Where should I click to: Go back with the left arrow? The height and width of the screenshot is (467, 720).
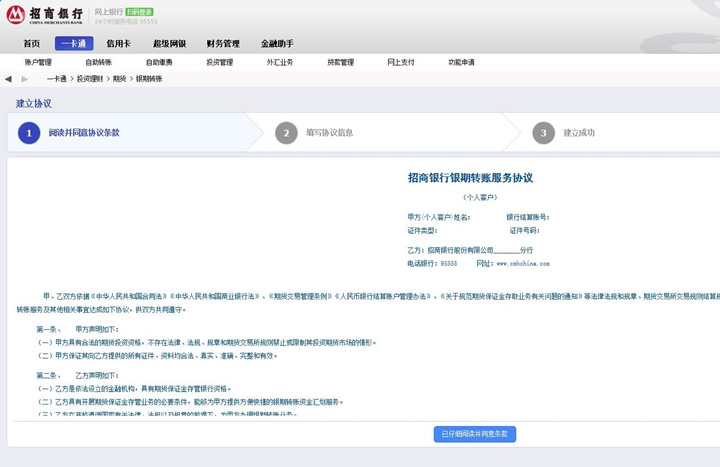point(8,79)
